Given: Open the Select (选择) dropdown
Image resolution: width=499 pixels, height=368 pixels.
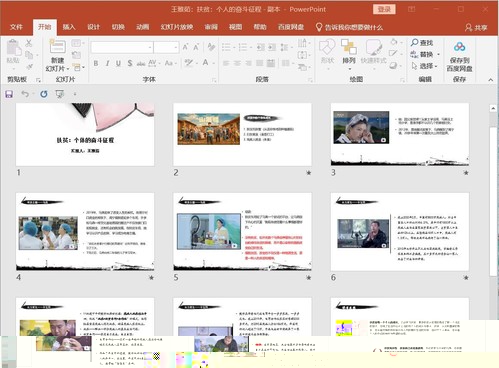Looking at the screenshot, I should [424, 66].
